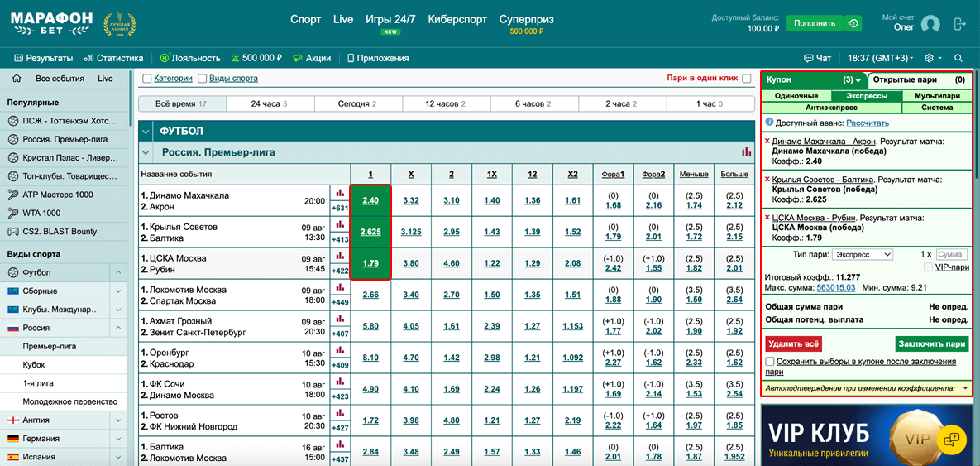Open the user account avatar icon

coord(931,24)
